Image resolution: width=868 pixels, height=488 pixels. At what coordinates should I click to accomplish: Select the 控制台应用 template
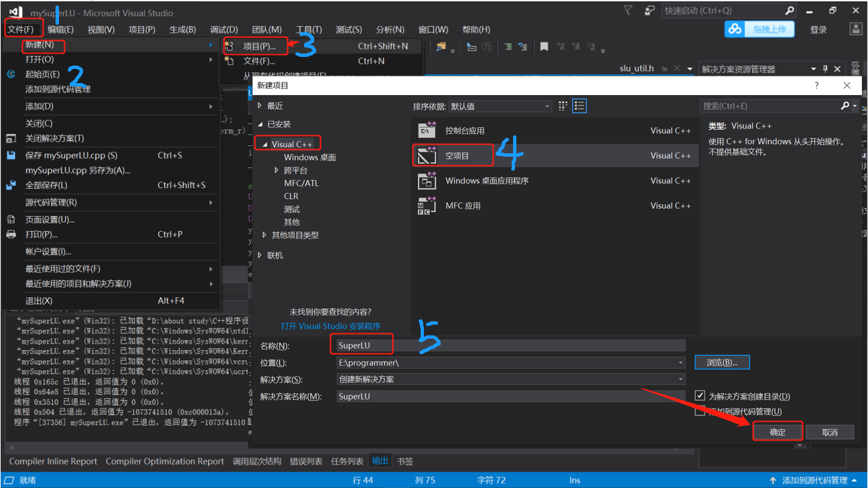click(555, 131)
